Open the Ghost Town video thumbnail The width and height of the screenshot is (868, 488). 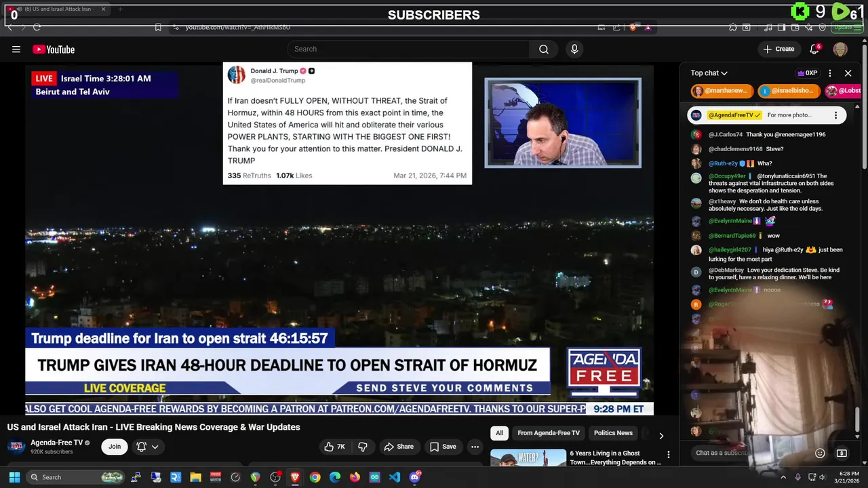[528, 457]
